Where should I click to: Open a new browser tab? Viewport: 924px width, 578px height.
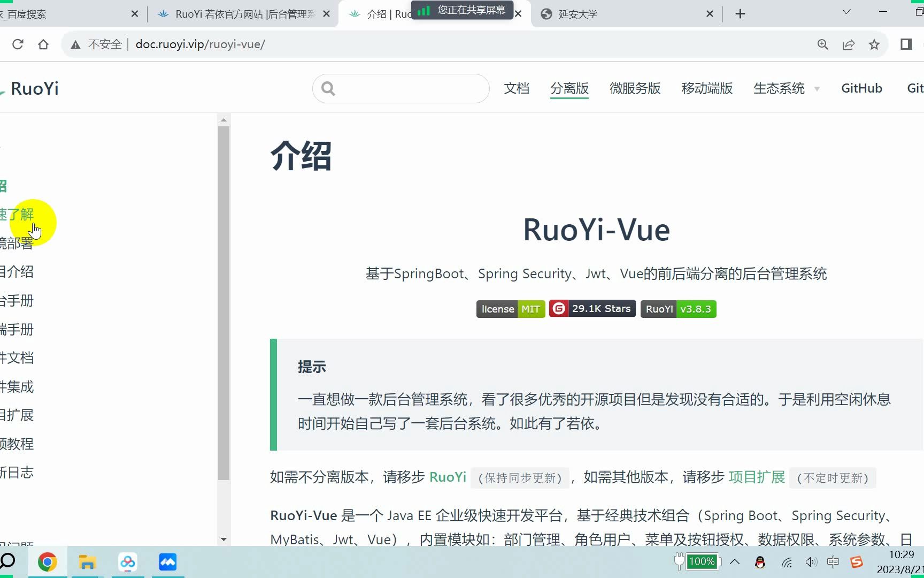(x=740, y=14)
